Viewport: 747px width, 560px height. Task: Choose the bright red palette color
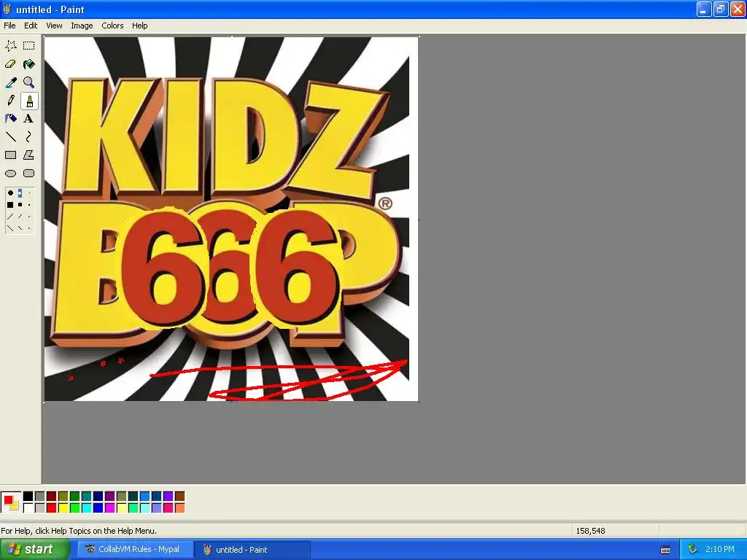[x=52, y=508]
